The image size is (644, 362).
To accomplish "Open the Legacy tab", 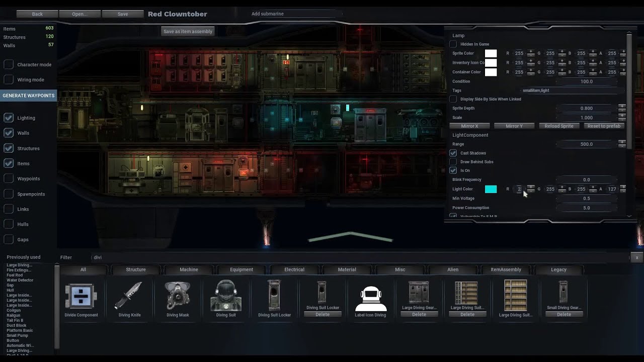I will tap(558, 269).
